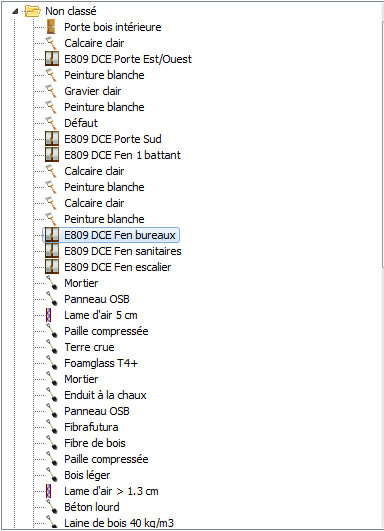Click the shovel icon beside Enduit à la chaux

(52, 395)
